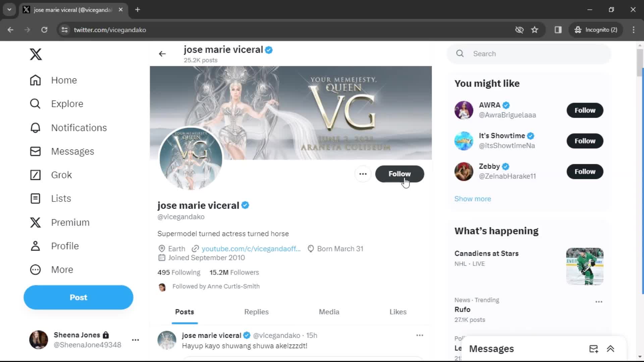Screen dimensions: 644x362
Task: Open youtube.com/c/vicegandaoff link
Action: point(251,248)
